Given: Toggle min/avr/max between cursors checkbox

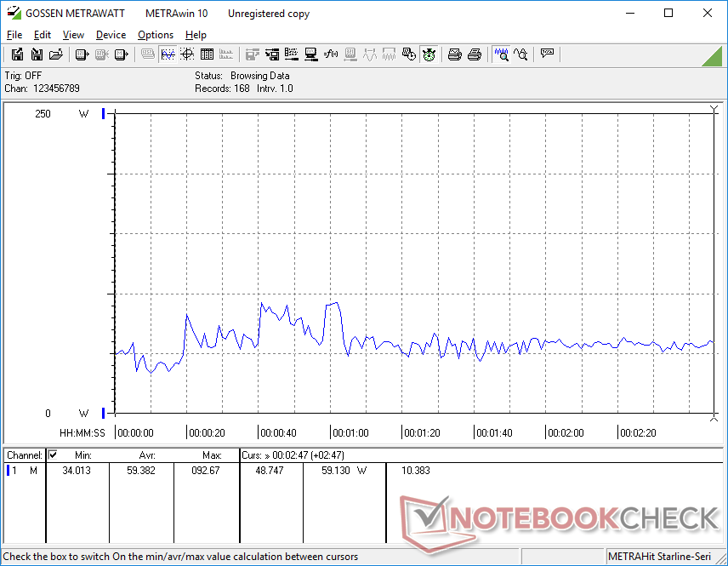Looking at the screenshot, I should [53, 455].
